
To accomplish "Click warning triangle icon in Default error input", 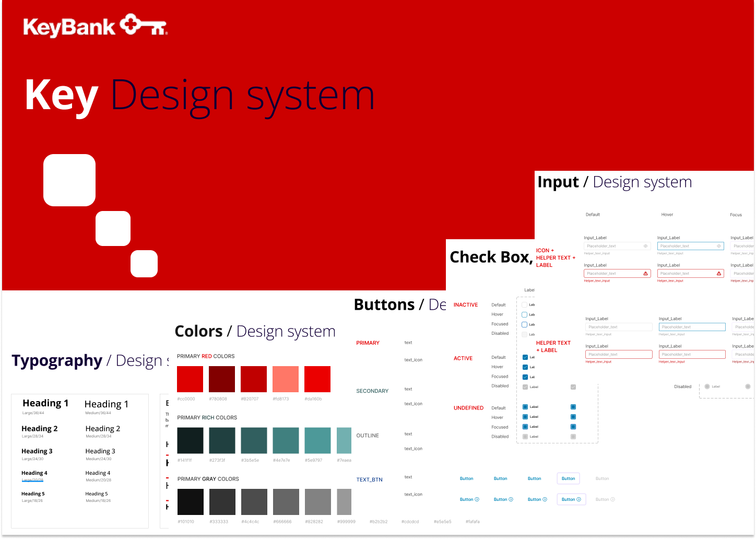I will pyautogui.click(x=645, y=274).
